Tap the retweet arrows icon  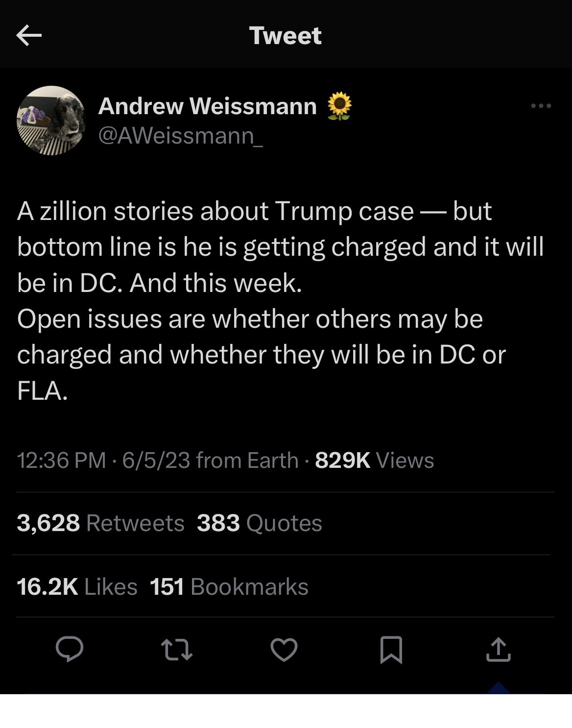pyautogui.click(x=177, y=649)
